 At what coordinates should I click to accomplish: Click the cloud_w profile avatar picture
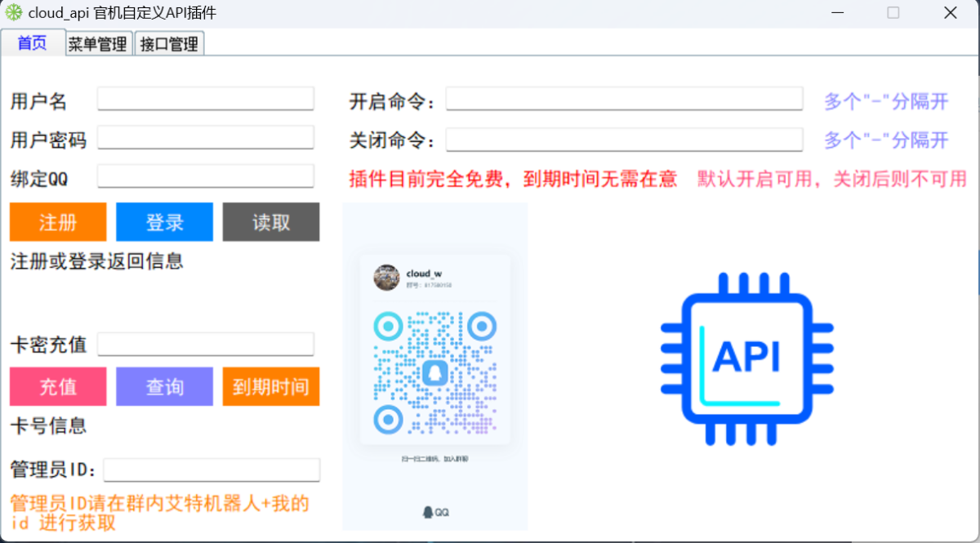[386, 278]
